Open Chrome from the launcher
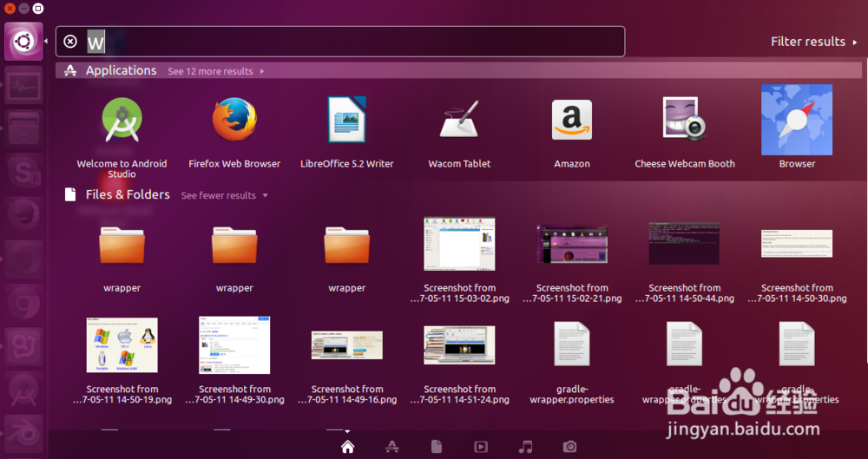Viewport: 868px width, 459px height. [x=23, y=303]
